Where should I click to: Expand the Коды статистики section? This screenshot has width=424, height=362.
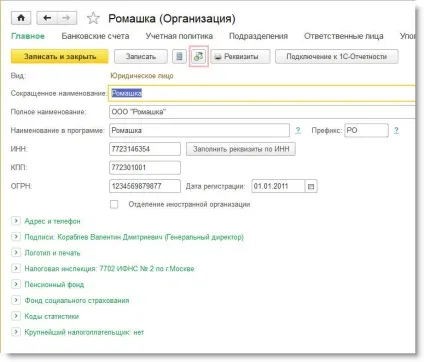[x=16, y=316]
